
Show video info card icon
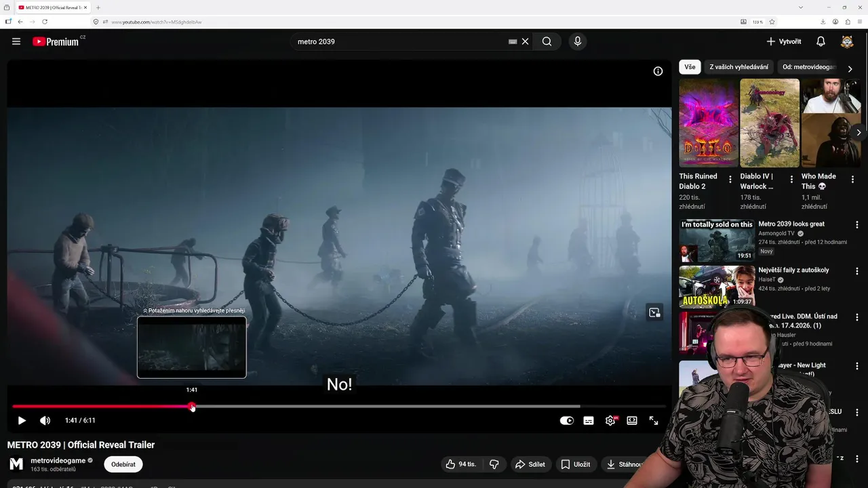pyautogui.click(x=658, y=71)
